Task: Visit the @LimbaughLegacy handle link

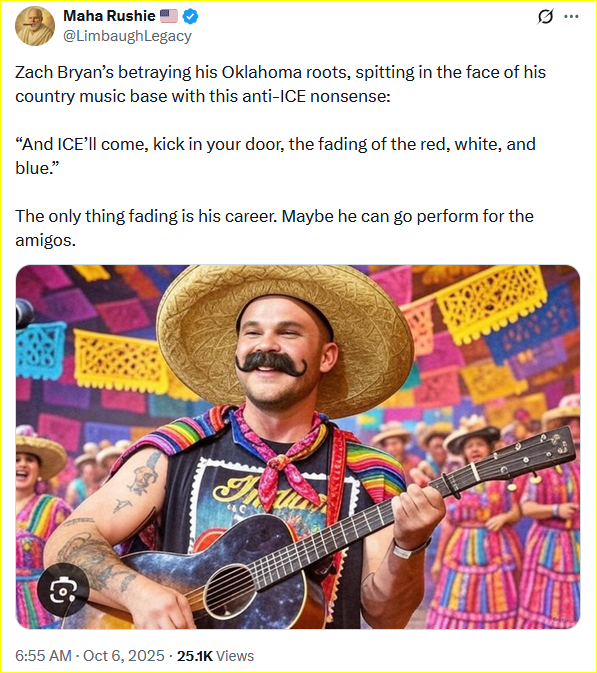Action: pos(127,36)
